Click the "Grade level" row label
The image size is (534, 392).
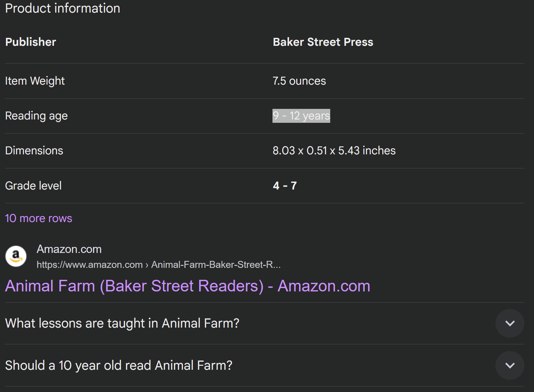tap(34, 186)
